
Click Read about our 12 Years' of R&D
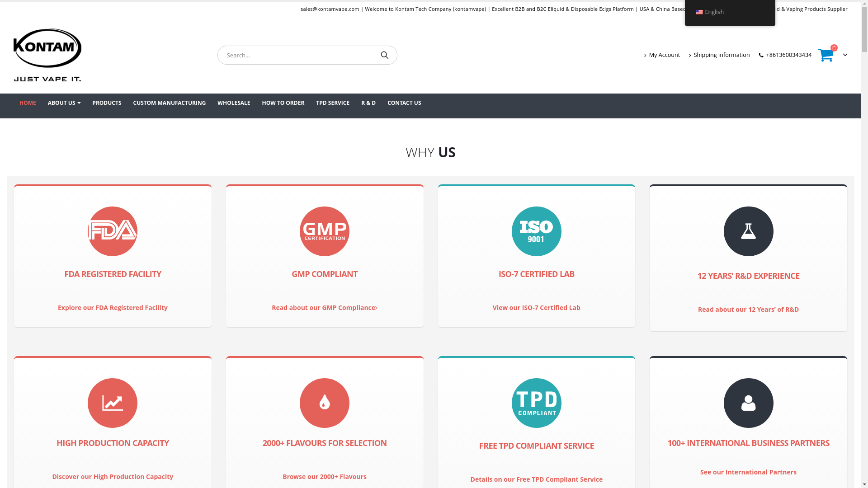(748, 310)
